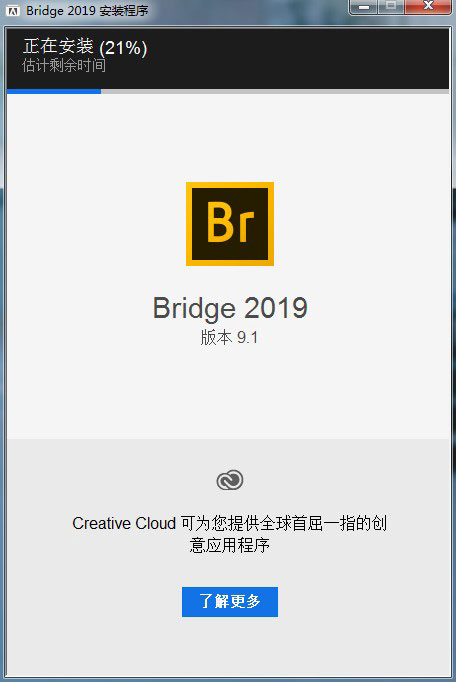Click the empty grey area below the 了解更多 button
Screen dimensions: 456x682
(230, 648)
